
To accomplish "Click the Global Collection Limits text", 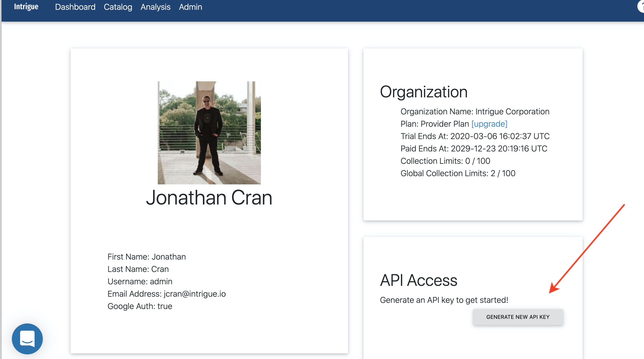I will (x=458, y=173).
